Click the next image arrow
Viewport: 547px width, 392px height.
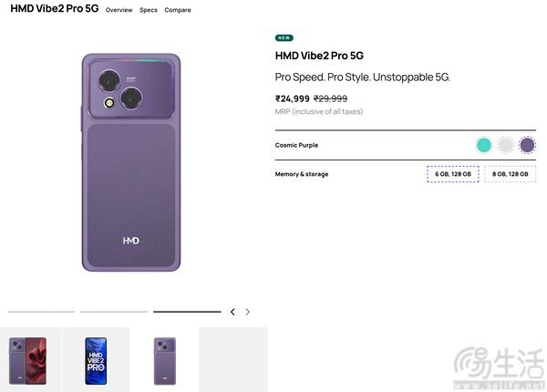click(x=247, y=312)
